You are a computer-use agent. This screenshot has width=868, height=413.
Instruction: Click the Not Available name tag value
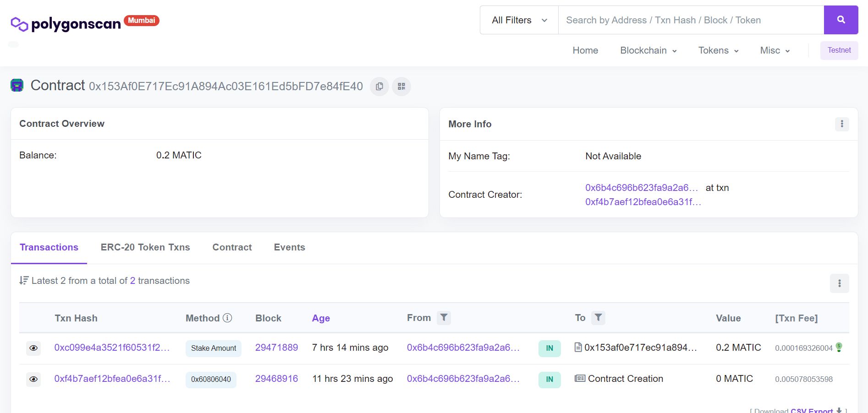pyautogui.click(x=613, y=156)
